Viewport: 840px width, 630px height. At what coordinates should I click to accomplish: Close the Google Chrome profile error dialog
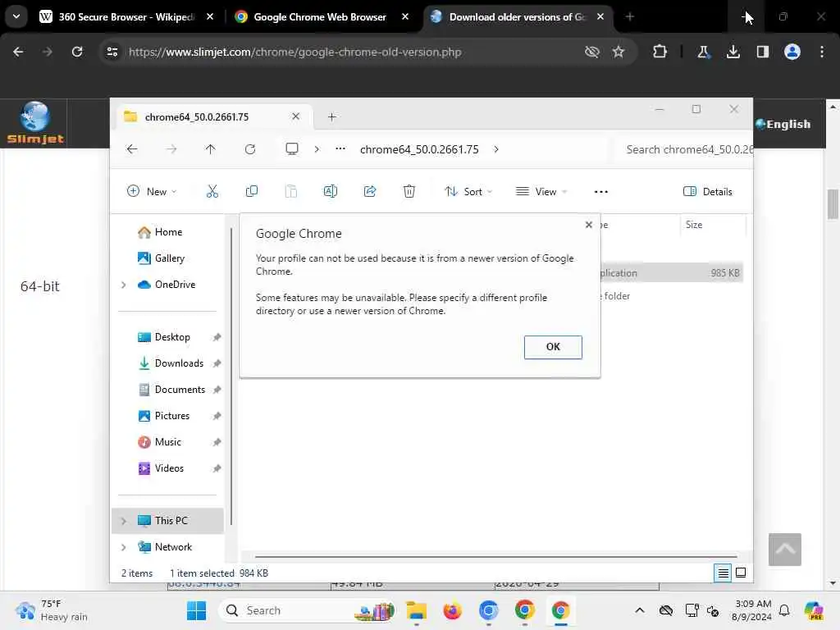(588, 225)
